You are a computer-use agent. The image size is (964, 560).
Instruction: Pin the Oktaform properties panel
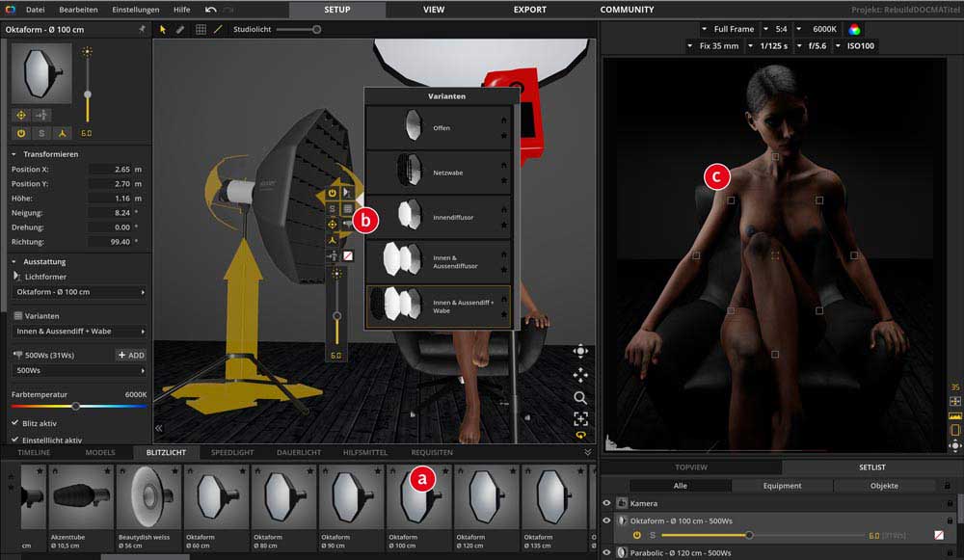click(143, 30)
